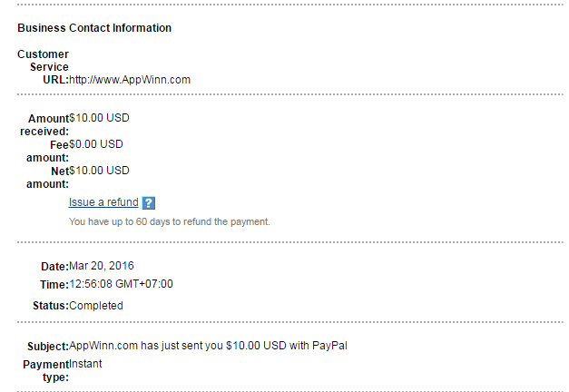Screen dimensions: 569x392
Task: Click the refund help question mark icon
Action: click(149, 203)
